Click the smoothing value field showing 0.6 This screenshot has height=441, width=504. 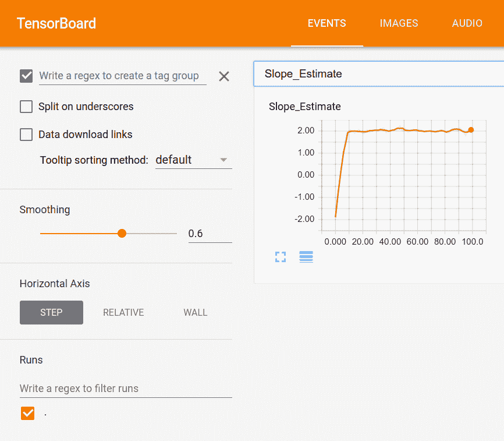point(210,234)
